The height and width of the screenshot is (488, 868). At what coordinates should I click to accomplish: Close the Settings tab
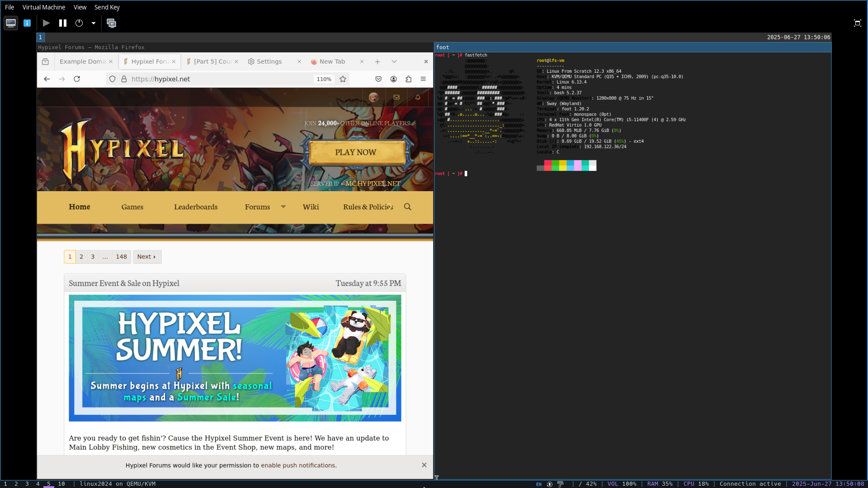click(299, 61)
